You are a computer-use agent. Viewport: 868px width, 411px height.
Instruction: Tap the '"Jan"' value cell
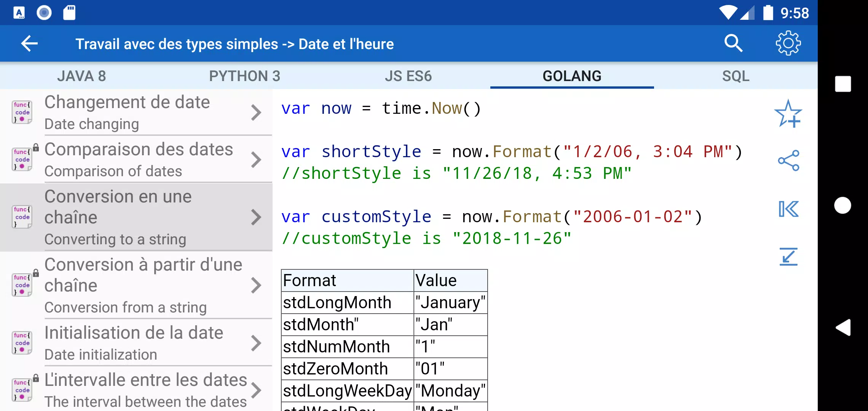tap(451, 325)
